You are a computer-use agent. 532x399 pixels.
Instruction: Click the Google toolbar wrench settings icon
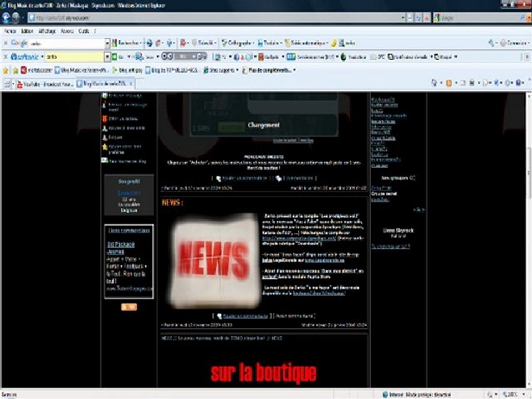click(x=492, y=43)
